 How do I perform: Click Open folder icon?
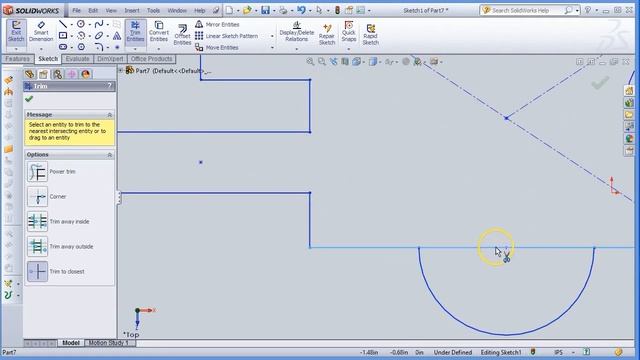pos(247,10)
